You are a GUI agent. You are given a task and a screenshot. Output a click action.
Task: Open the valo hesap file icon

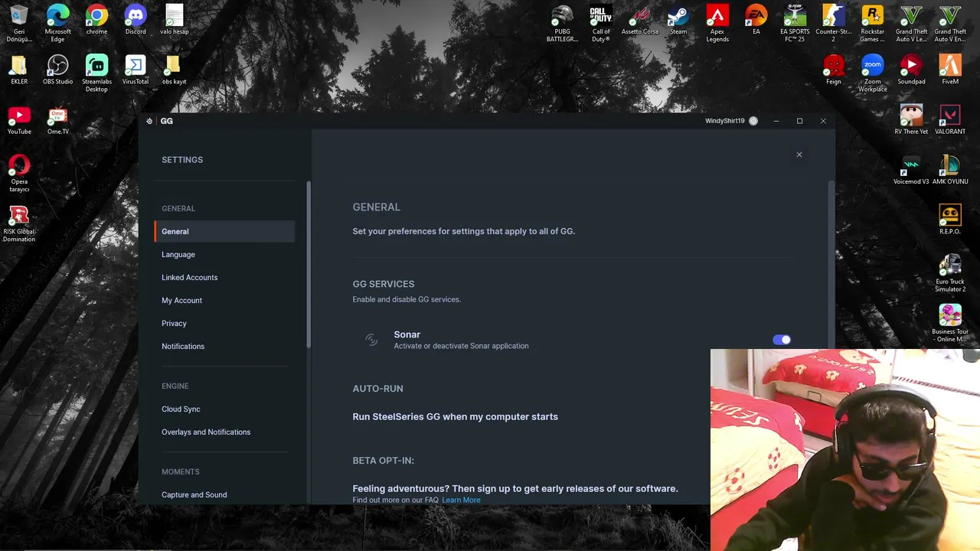(x=175, y=20)
